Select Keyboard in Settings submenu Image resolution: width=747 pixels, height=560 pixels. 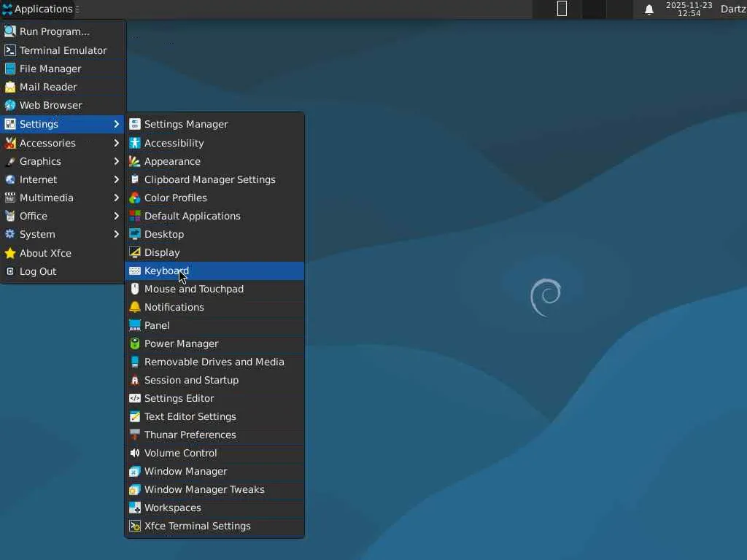pos(214,271)
